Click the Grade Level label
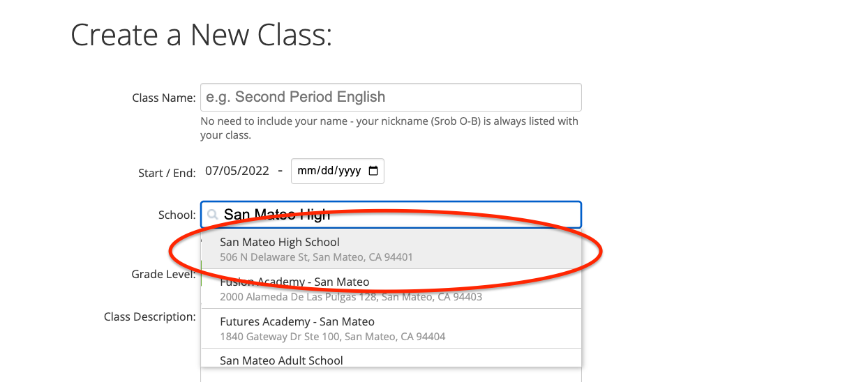 (x=163, y=275)
